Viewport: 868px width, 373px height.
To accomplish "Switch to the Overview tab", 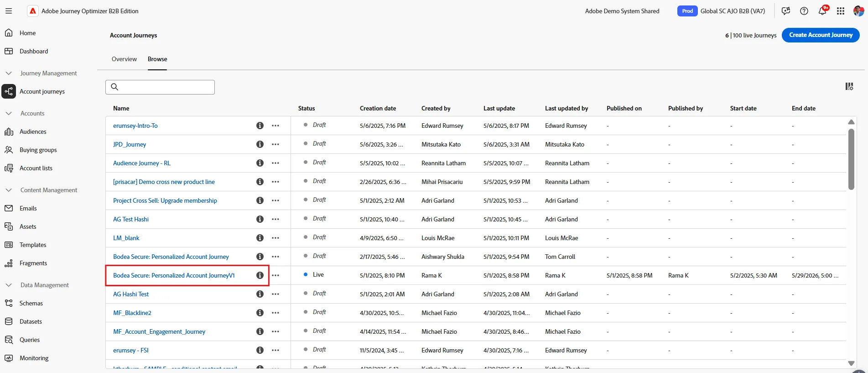I will [124, 59].
